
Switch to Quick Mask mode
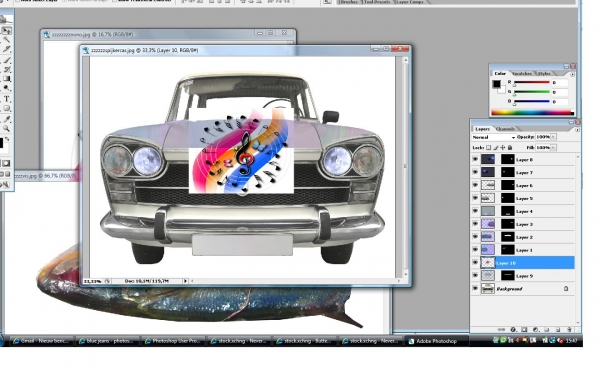[7, 163]
